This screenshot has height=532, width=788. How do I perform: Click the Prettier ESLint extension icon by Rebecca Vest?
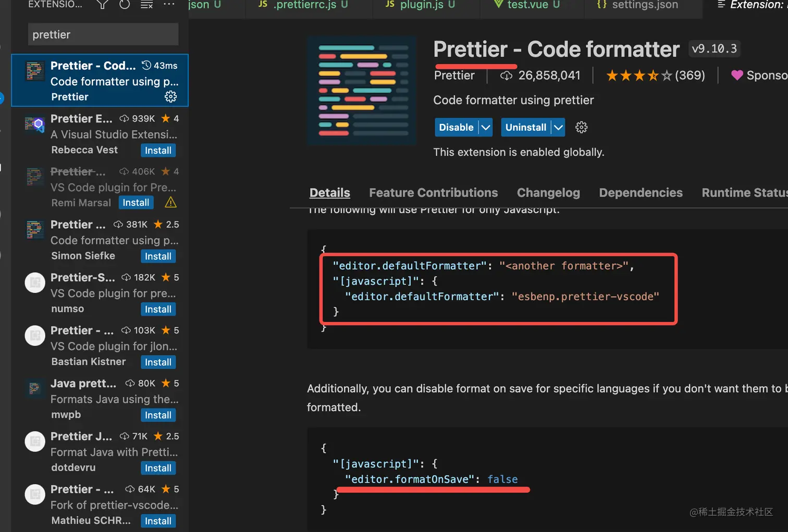(35, 125)
